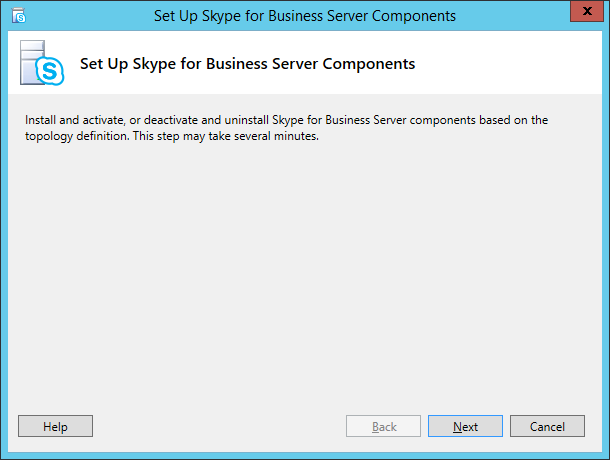610x460 pixels.
Task: Cancel the Skype for Business setup
Action: click(547, 426)
